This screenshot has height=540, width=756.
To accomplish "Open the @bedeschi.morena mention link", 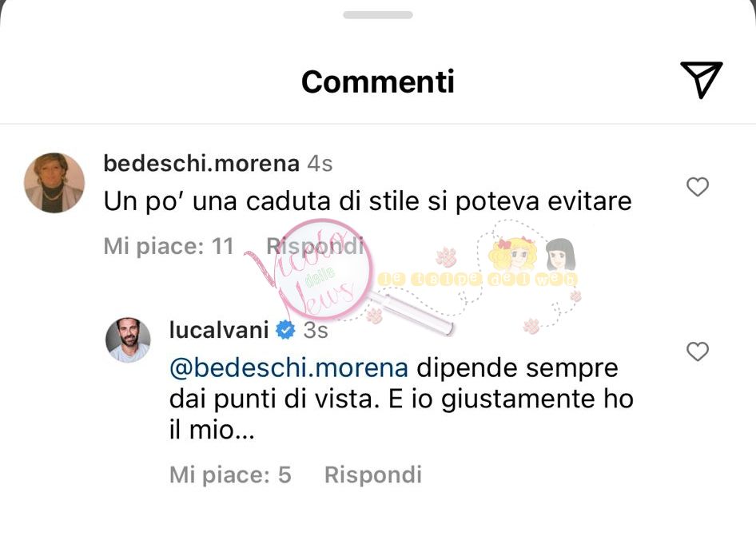I will tap(288, 368).
